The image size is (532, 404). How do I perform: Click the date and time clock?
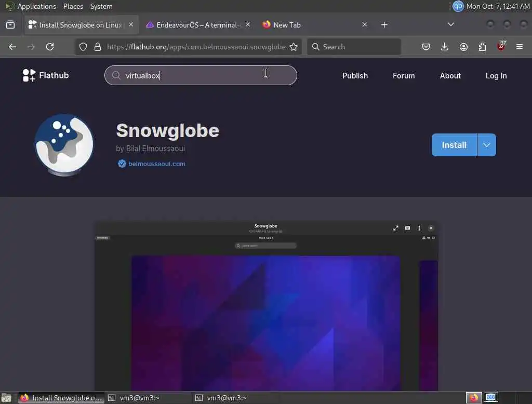(498, 6)
